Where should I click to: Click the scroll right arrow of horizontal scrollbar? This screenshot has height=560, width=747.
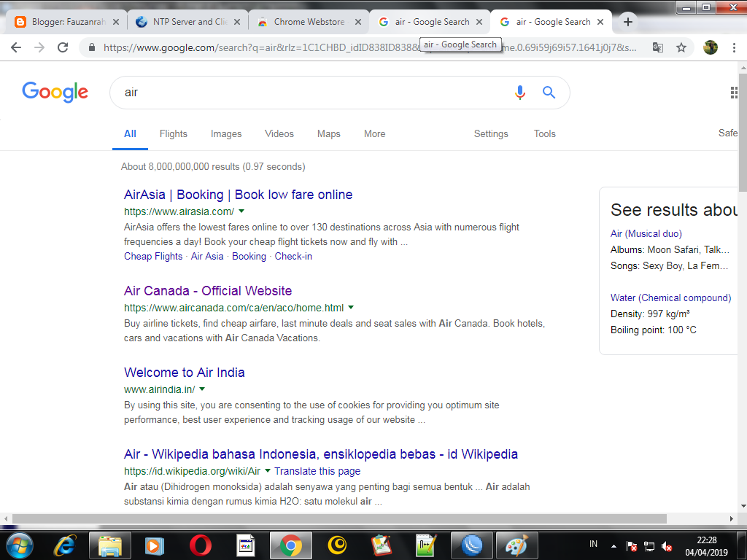tap(731, 518)
